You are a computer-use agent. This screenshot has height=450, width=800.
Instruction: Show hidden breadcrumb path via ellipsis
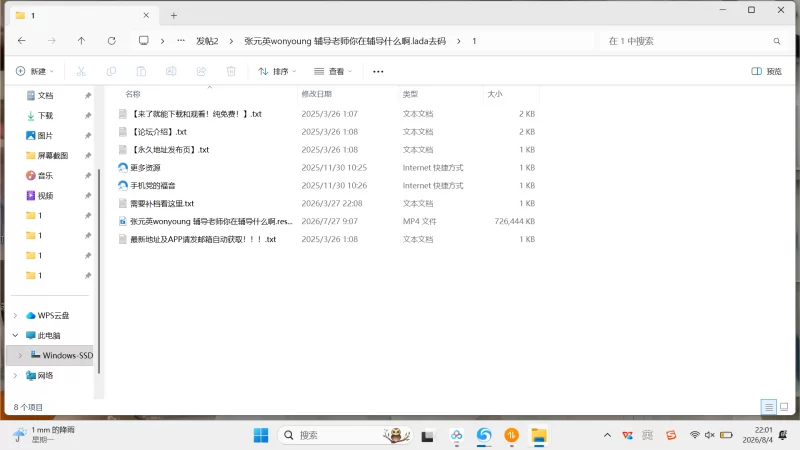[x=181, y=41]
